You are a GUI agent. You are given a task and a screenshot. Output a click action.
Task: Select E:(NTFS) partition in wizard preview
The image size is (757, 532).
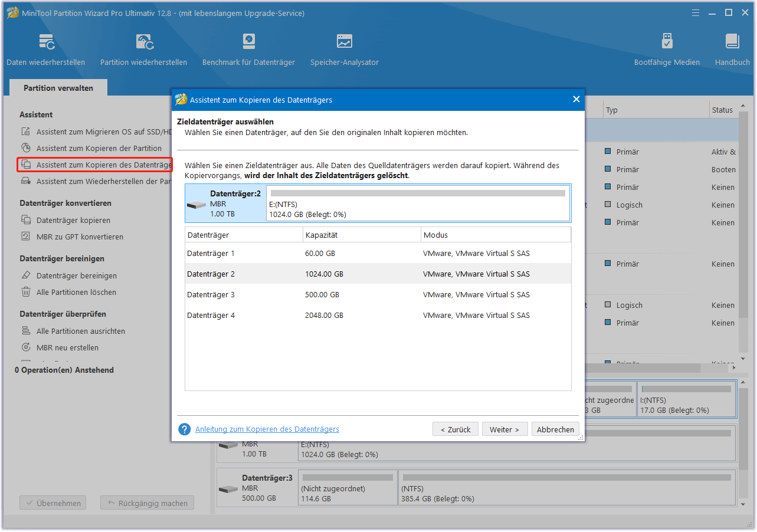[x=418, y=203]
